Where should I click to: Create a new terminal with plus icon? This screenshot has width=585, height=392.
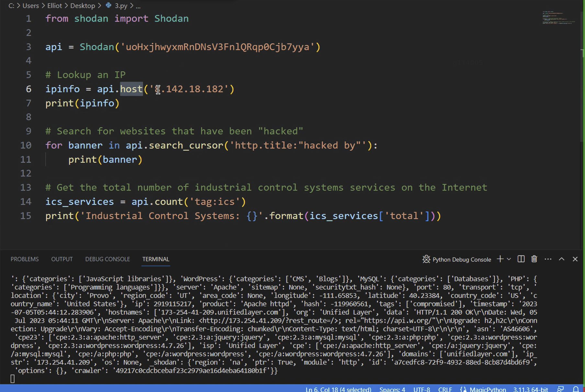point(500,259)
